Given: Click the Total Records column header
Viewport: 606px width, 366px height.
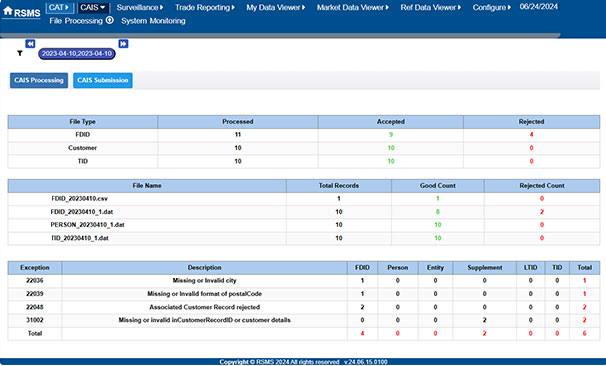Looking at the screenshot, I should pyautogui.click(x=339, y=186).
